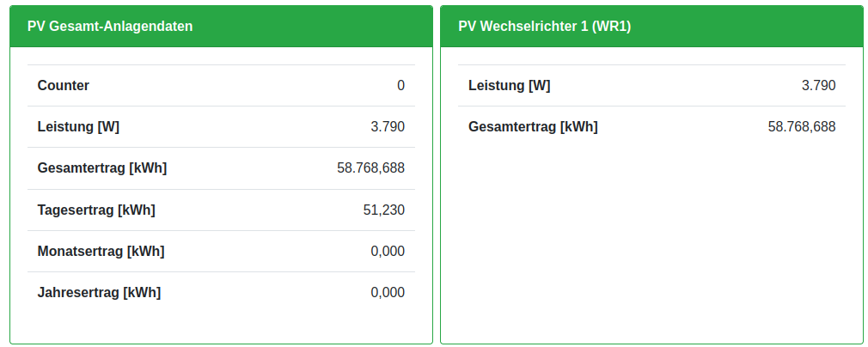The height and width of the screenshot is (347, 868).
Task: Select the Tagesertrag [kWh] label
Action: 96,210
